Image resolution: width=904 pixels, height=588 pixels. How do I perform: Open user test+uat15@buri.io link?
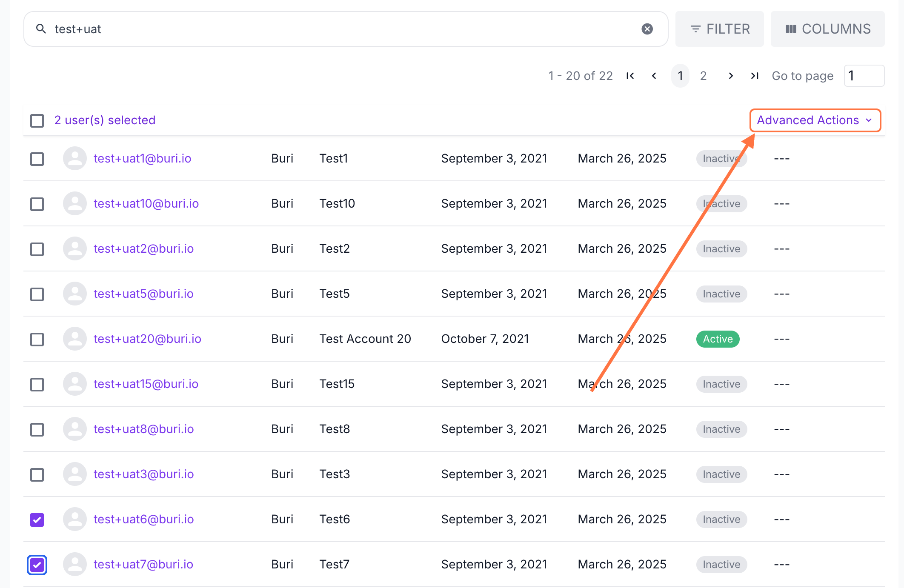pyautogui.click(x=146, y=384)
